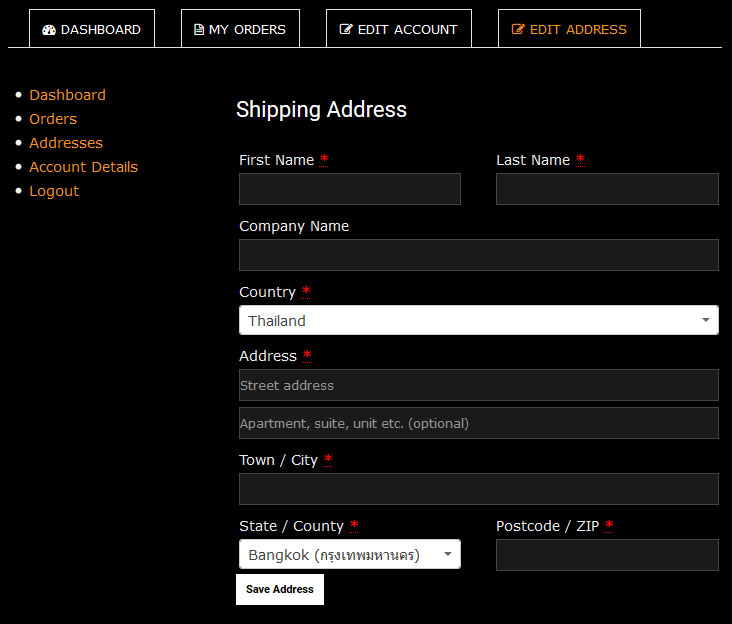Select the Logout link
Viewport: 732px width, 624px height.
tap(54, 191)
